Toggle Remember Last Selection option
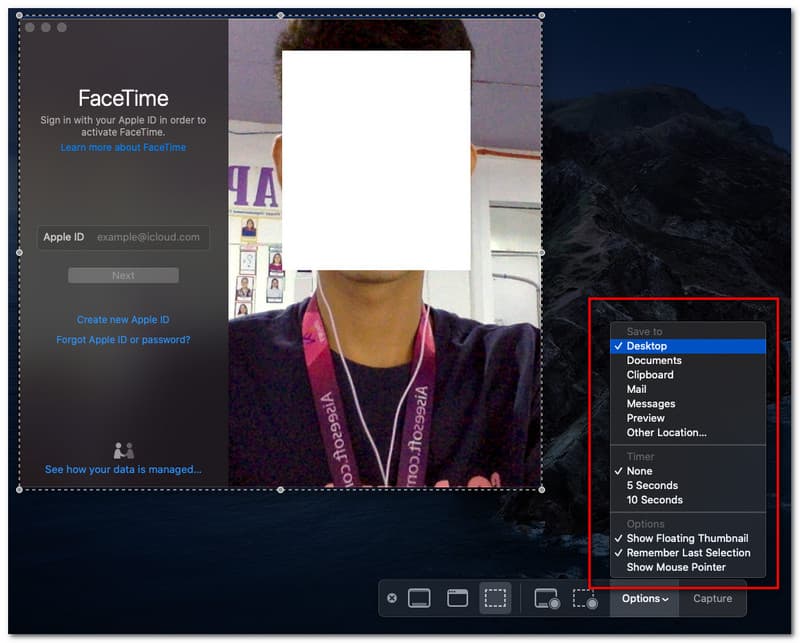800x643 pixels. [688, 553]
